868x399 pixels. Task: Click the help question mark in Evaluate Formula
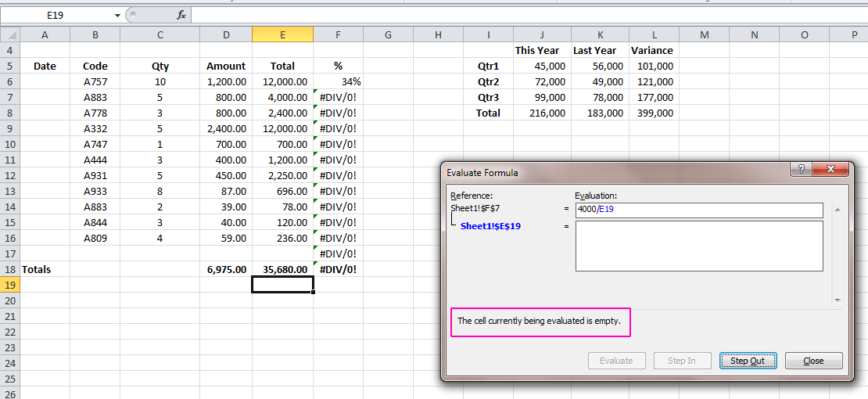[802, 169]
